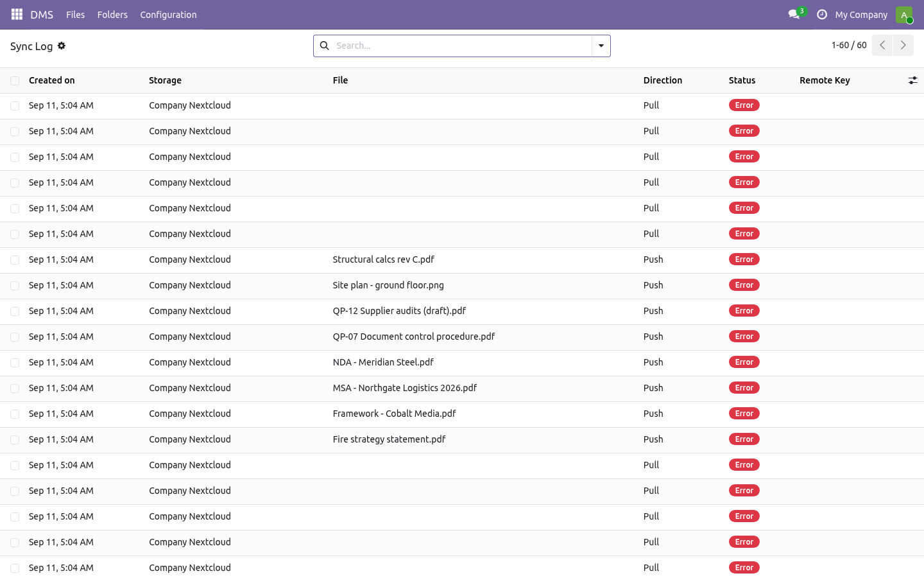Sort by Storage column header
The width and height of the screenshot is (924, 578).
pyautogui.click(x=165, y=80)
